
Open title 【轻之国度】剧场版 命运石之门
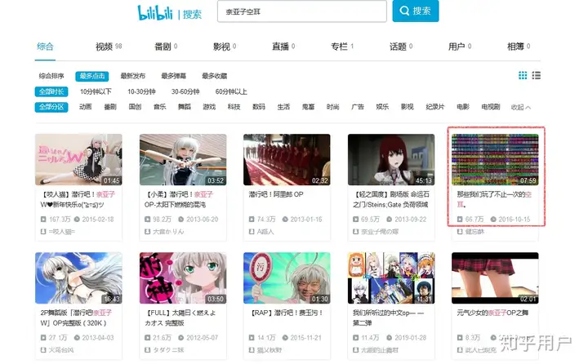[x=391, y=199]
